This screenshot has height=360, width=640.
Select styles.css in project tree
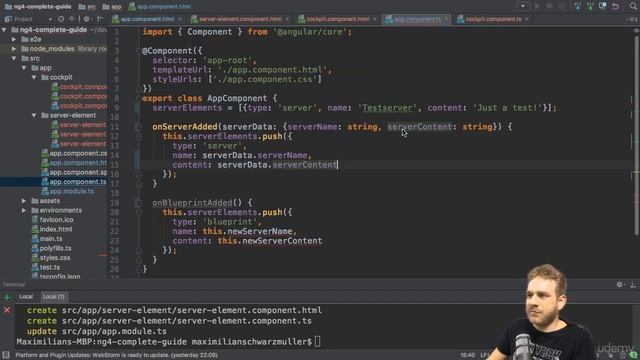point(51,258)
